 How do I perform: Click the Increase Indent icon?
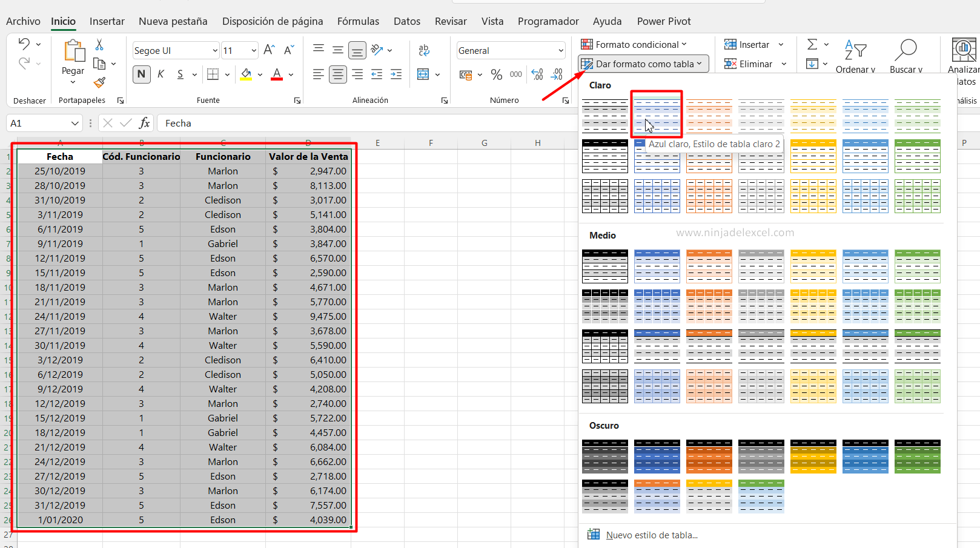(396, 74)
